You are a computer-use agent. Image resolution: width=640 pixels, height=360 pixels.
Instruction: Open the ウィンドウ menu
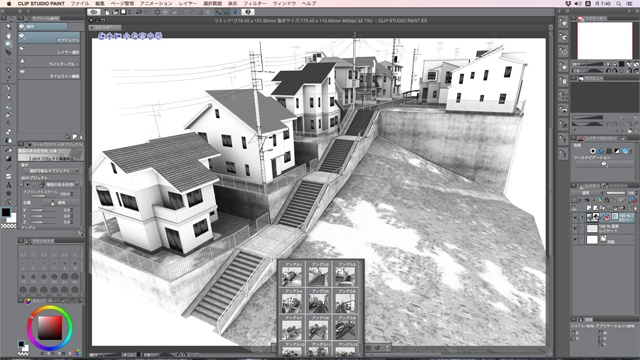coord(284,3)
